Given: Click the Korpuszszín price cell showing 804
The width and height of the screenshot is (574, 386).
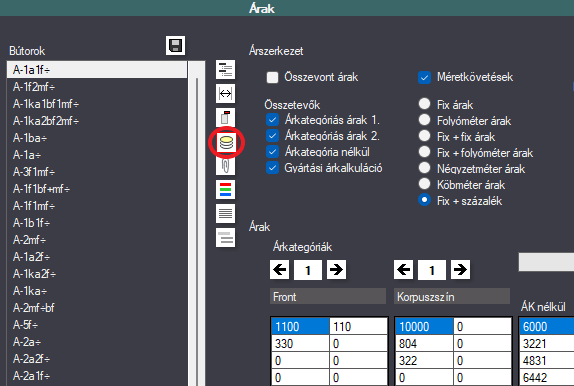Looking at the screenshot, I should 424,344.
